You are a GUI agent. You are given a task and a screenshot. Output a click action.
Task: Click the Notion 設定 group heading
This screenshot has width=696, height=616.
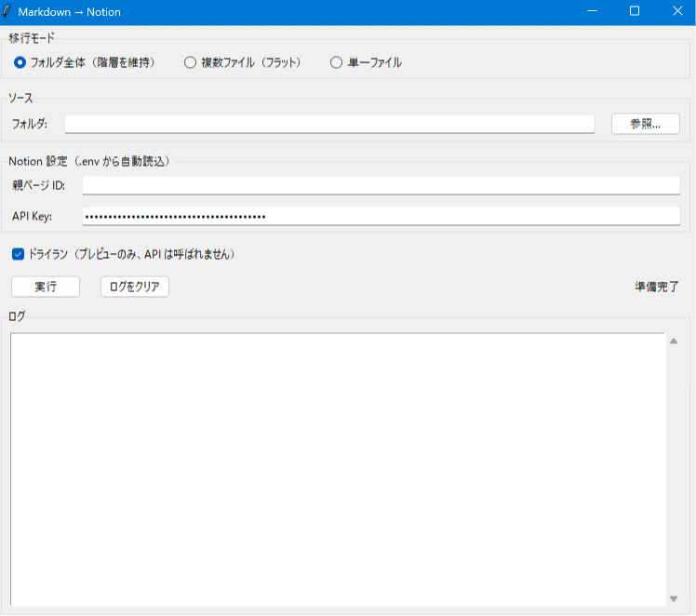(88, 161)
